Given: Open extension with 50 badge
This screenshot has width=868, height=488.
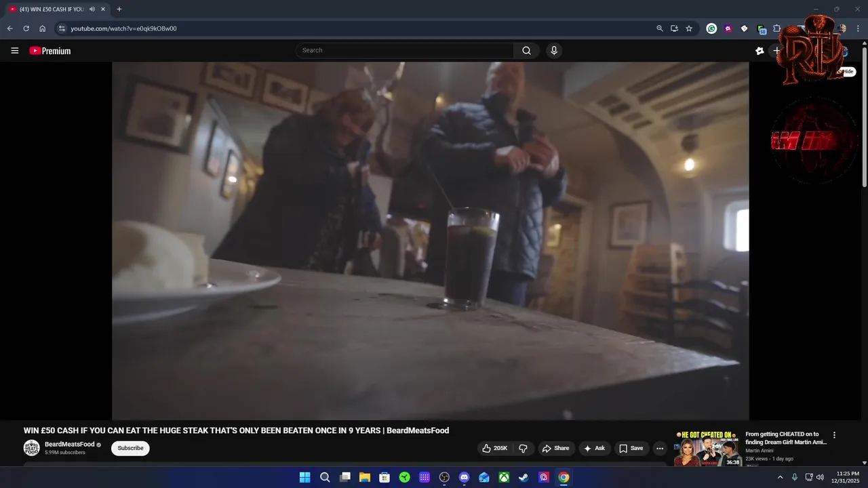Looking at the screenshot, I should click(x=761, y=29).
